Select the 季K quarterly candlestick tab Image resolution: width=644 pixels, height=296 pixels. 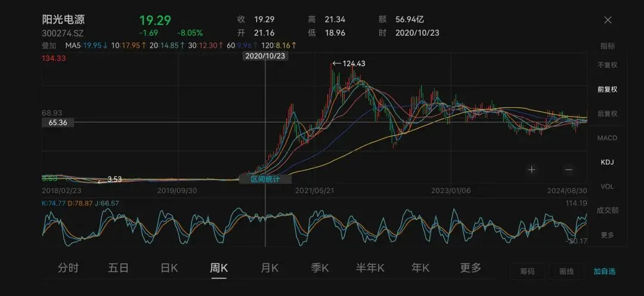(320, 268)
